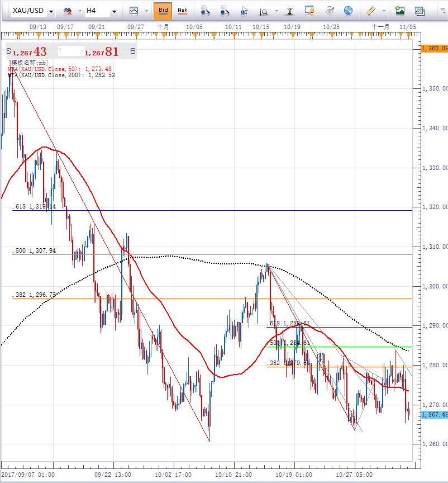
Task: Click the orange 1,360.09 price axis marker
Action: (433, 49)
